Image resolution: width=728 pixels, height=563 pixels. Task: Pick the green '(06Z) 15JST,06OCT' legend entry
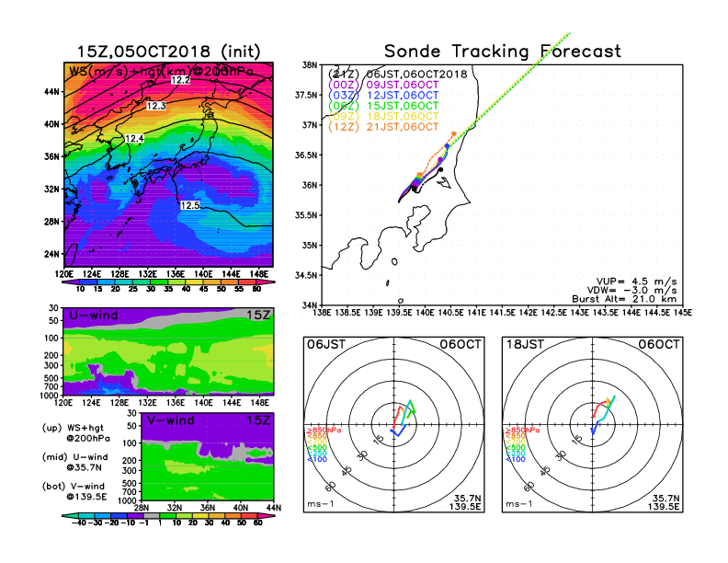[x=383, y=106]
